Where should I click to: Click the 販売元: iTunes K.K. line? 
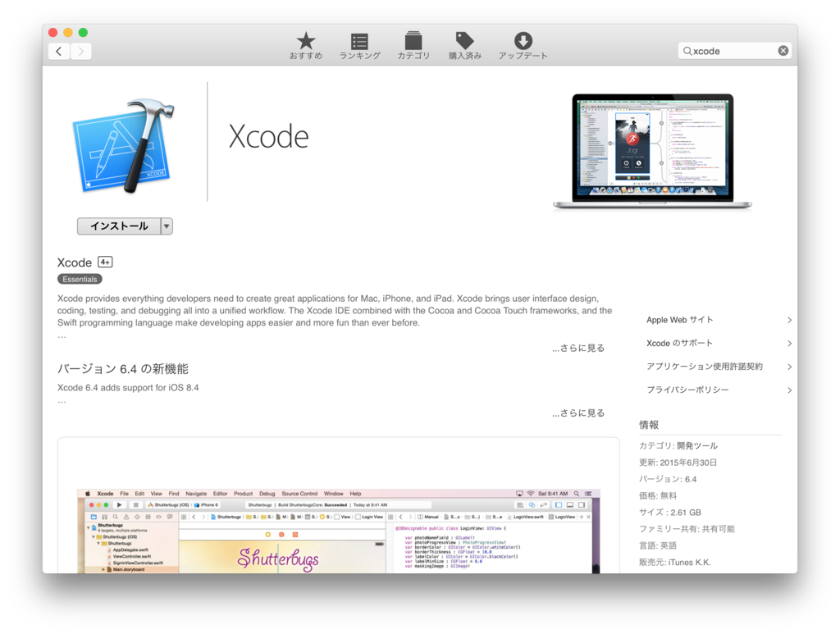675,563
